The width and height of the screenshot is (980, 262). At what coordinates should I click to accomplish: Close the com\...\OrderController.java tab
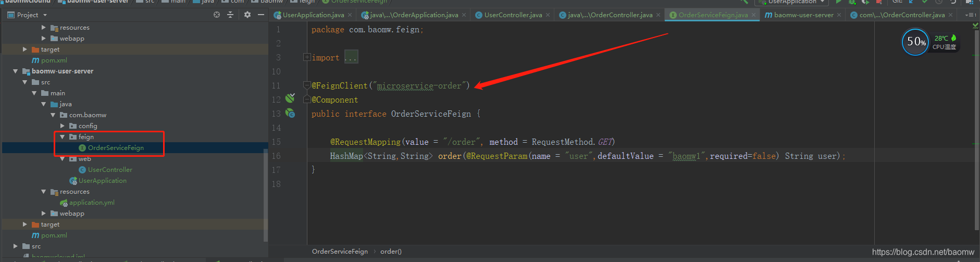tap(950, 15)
